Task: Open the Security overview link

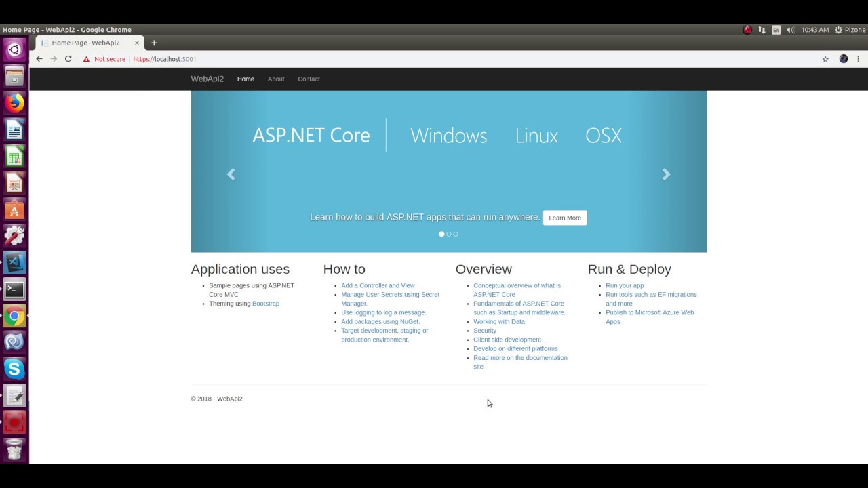Action: point(485,331)
